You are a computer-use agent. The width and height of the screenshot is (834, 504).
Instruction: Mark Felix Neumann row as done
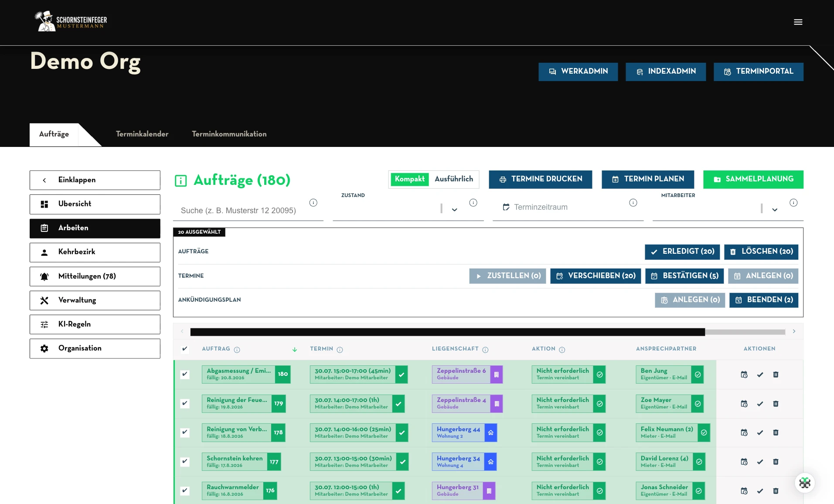pyautogui.click(x=760, y=432)
